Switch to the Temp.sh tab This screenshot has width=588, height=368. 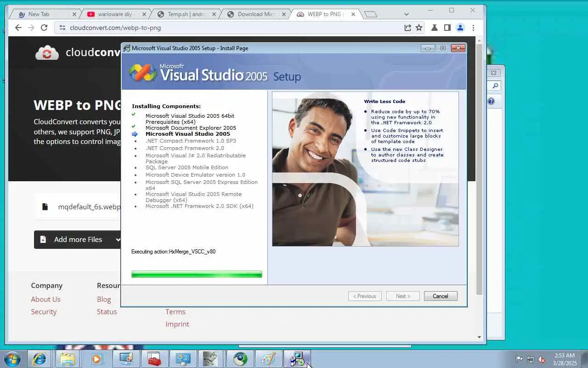(186, 14)
